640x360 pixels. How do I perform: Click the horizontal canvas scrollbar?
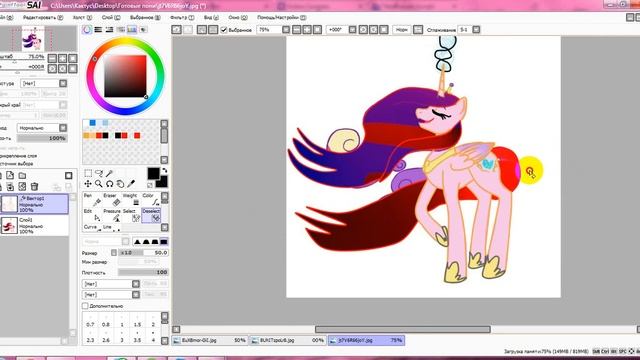(402, 329)
